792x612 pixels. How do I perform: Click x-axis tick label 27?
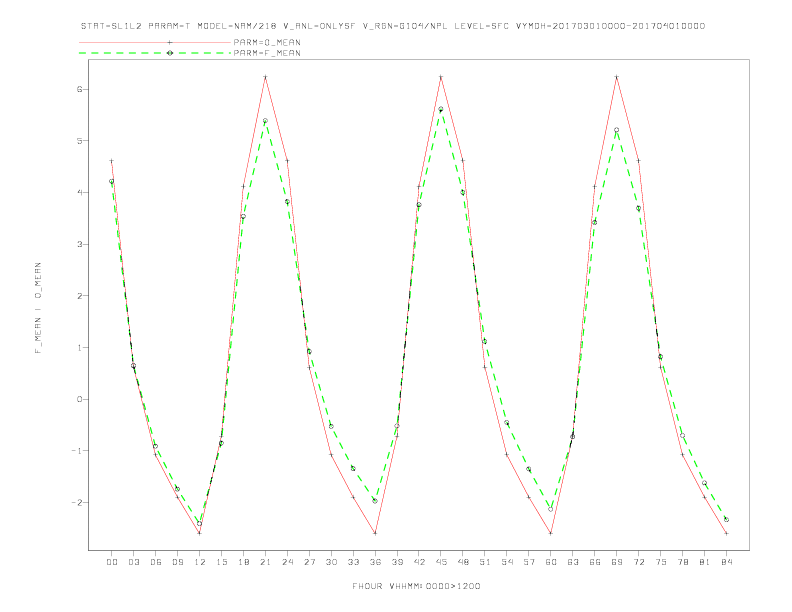tap(309, 562)
